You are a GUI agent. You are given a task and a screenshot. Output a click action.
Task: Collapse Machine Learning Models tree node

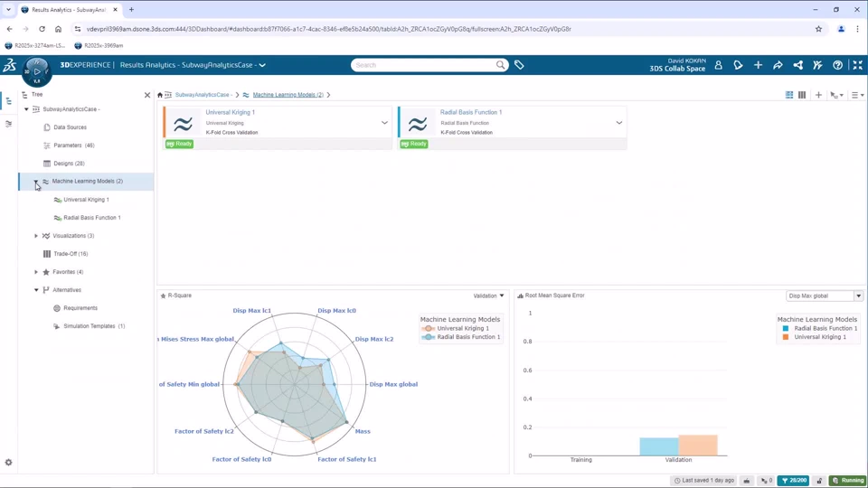(x=36, y=182)
